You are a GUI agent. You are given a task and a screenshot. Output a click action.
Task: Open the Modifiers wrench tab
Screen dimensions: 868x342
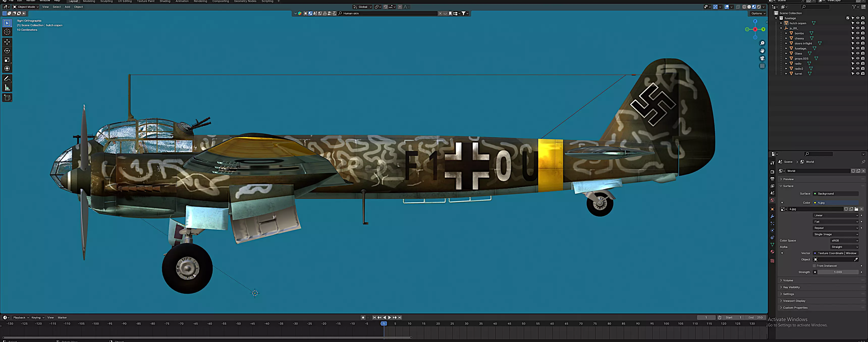pyautogui.click(x=772, y=216)
